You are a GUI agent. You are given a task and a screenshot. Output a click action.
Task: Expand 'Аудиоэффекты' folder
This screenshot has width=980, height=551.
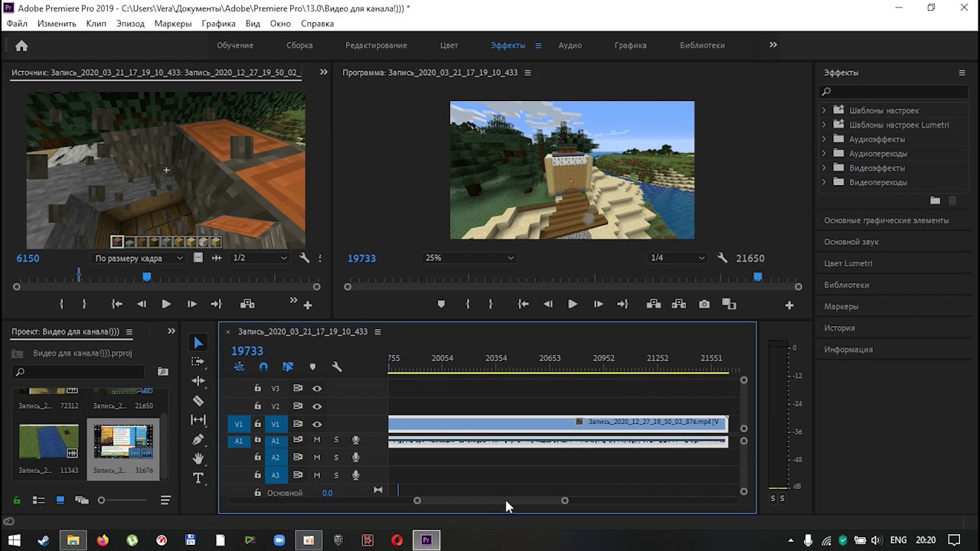824,139
